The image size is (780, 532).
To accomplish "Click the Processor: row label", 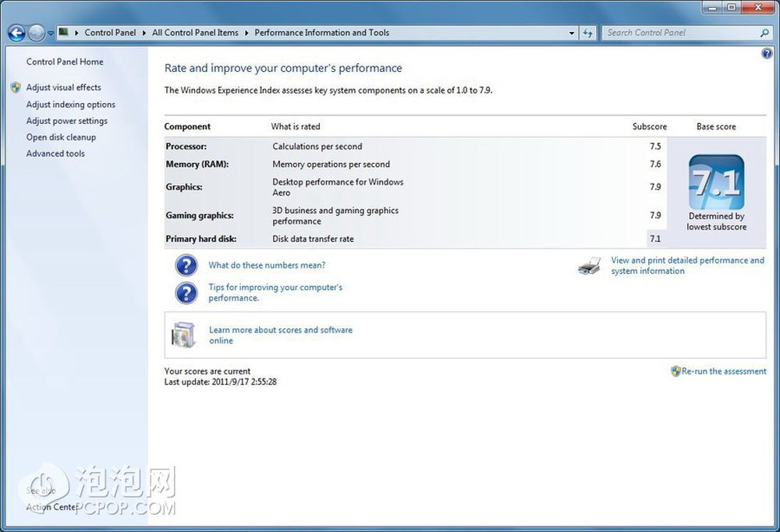I will [186, 147].
